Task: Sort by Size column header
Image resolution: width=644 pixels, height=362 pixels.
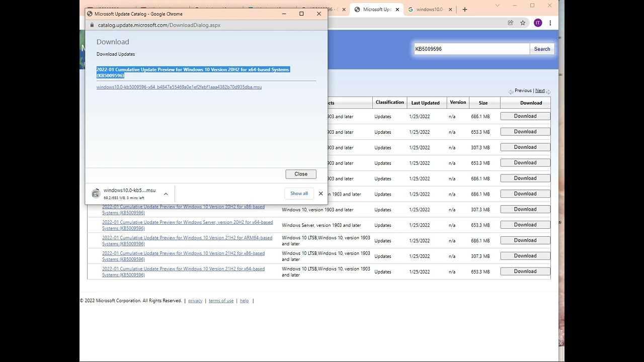Action: (483, 103)
